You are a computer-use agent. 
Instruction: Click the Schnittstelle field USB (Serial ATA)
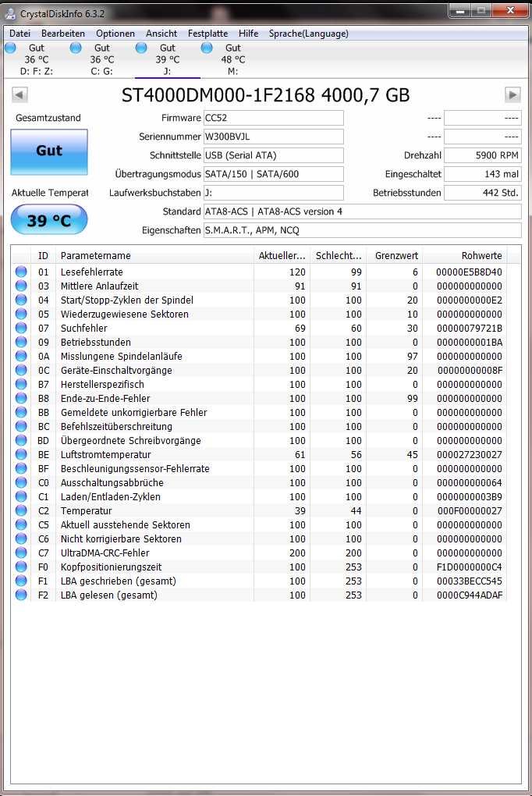274,155
